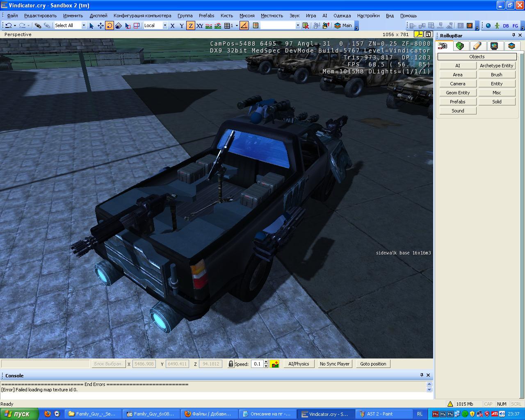Screen dimensions: 525x420
Task: Click the load selected objects icon
Action: tap(326, 25)
